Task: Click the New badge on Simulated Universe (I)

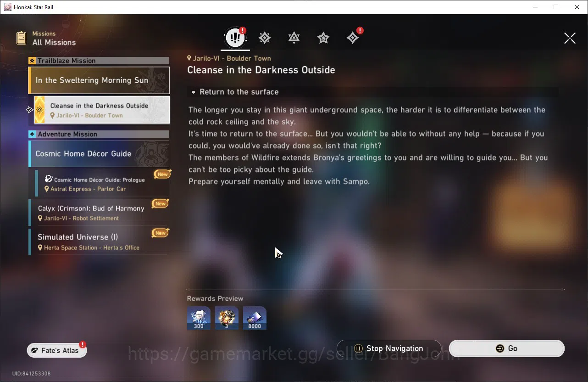Action: coord(160,233)
